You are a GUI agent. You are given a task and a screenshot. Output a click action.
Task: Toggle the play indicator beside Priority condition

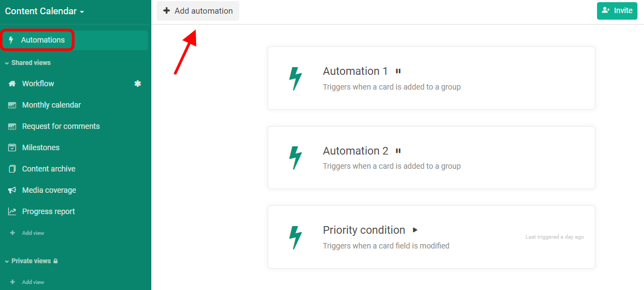[x=415, y=230]
